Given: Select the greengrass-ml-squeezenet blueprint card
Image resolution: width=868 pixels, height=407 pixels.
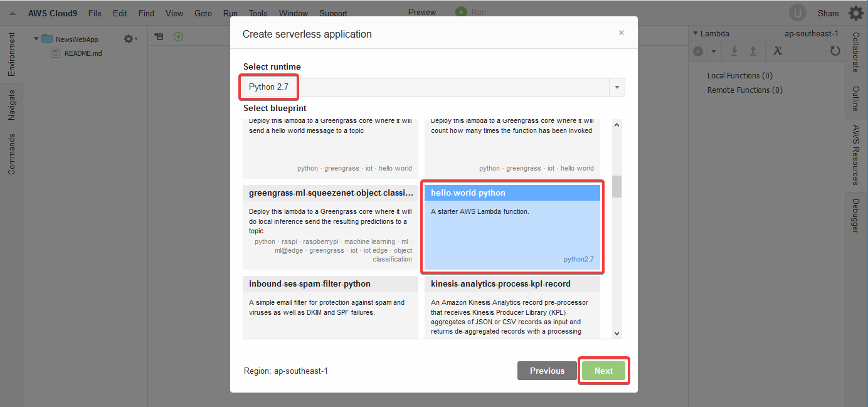Looking at the screenshot, I should coord(331,227).
